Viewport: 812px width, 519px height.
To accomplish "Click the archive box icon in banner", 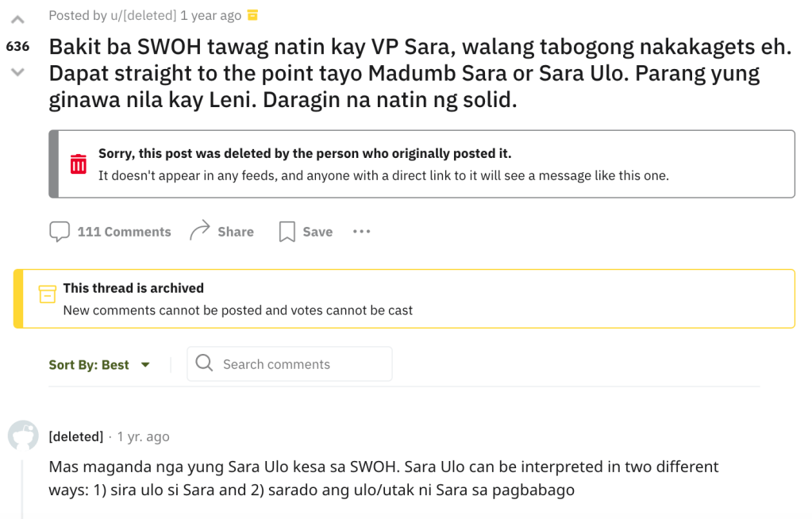I will point(48,294).
